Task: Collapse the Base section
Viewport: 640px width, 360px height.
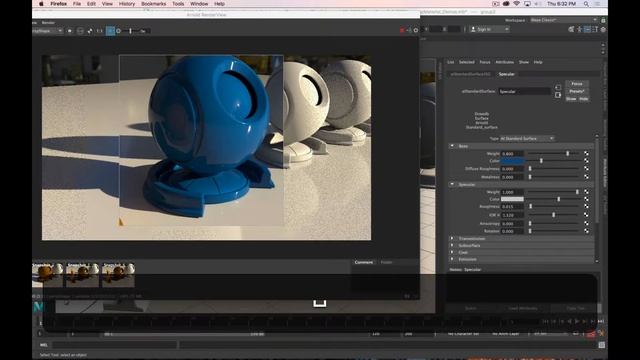Action: (x=452, y=146)
